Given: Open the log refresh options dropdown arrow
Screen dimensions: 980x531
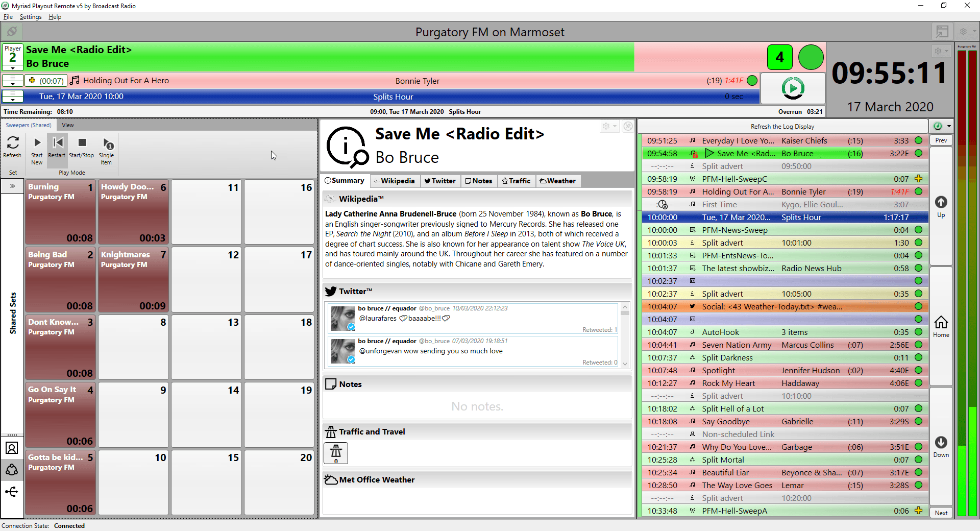Looking at the screenshot, I should pyautogui.click(x=949, y=126).
